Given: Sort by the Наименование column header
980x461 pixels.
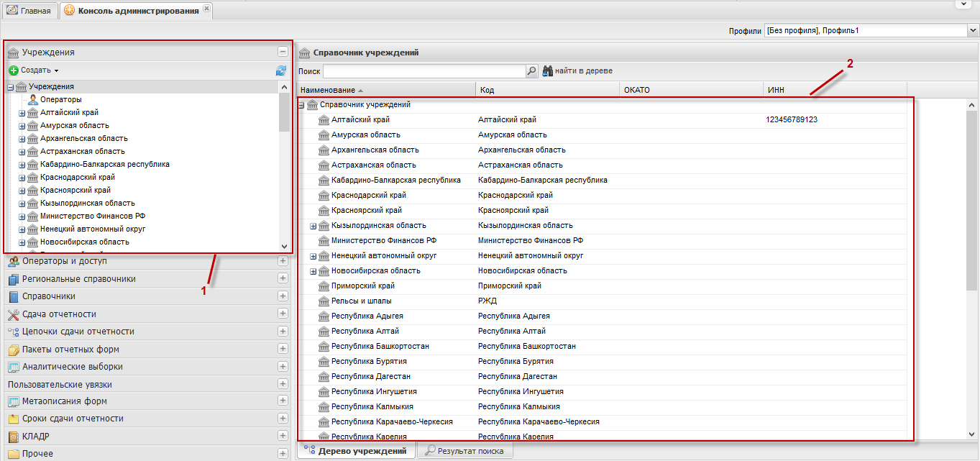Looking at the screenshot, I should click(x=327, y=90).
